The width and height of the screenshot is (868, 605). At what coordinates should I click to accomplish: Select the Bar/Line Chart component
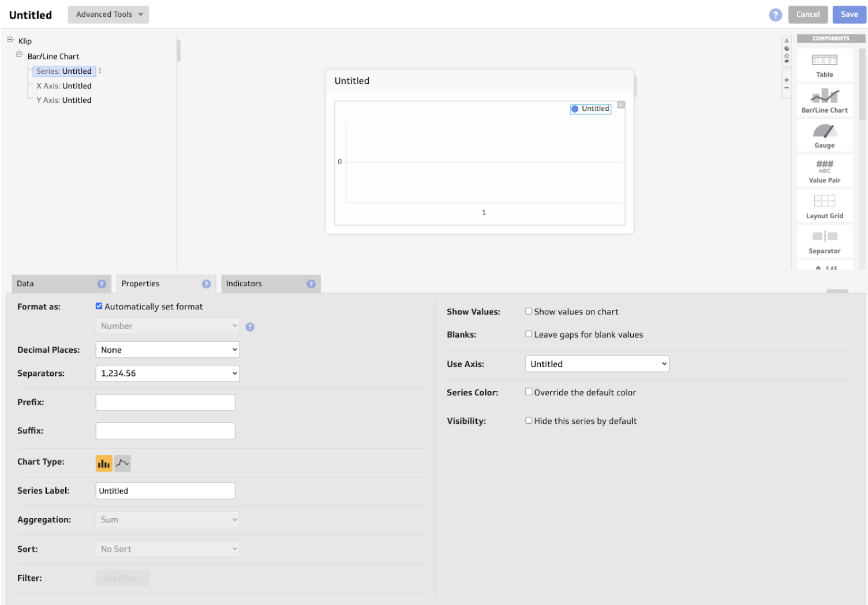[824, 100]
